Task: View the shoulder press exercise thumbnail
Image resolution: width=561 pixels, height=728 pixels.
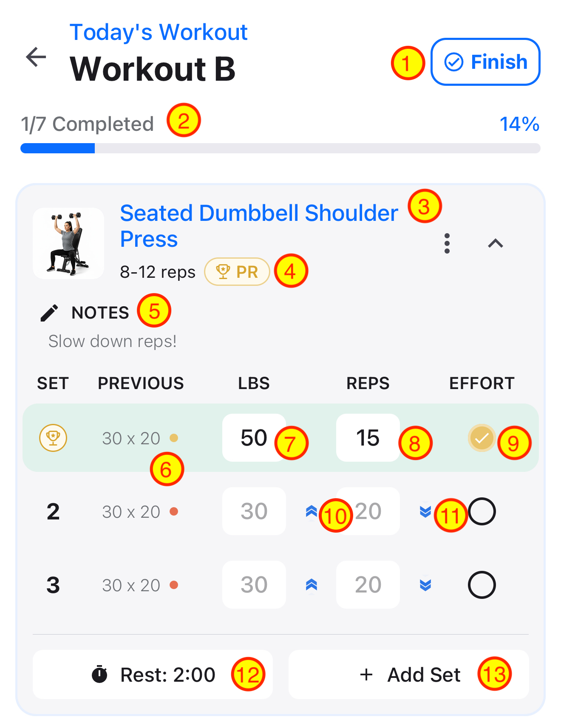Action: [68, 243]
